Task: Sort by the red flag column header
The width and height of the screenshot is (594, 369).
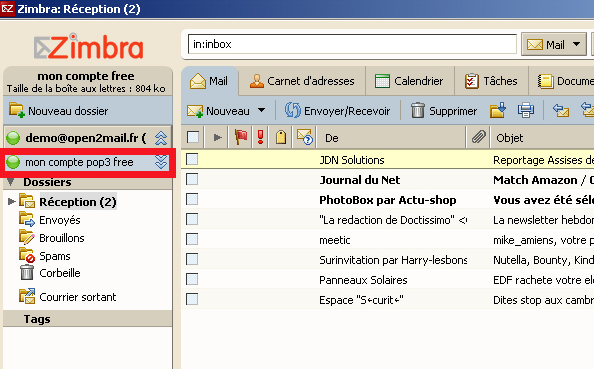Action: click(241, 137)
